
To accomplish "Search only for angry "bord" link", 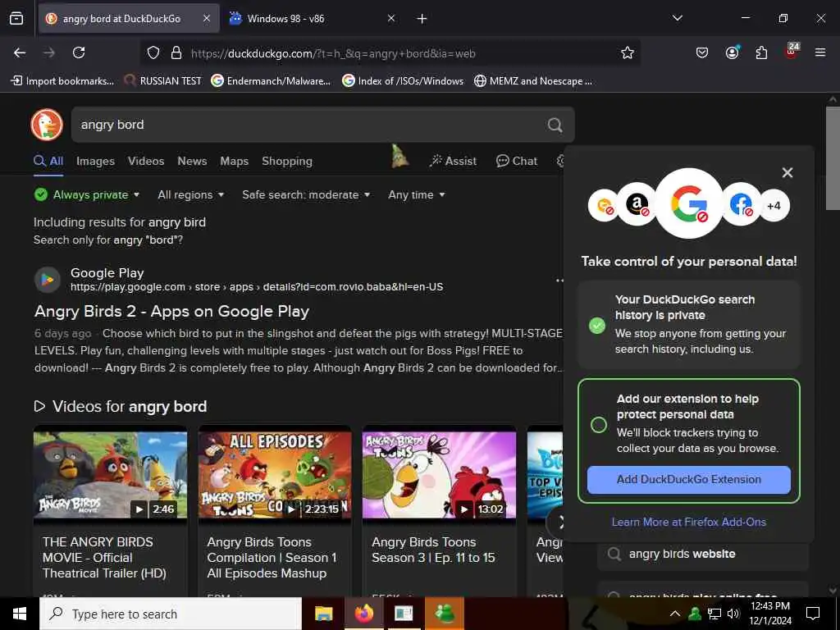I will tap(108, 240).
